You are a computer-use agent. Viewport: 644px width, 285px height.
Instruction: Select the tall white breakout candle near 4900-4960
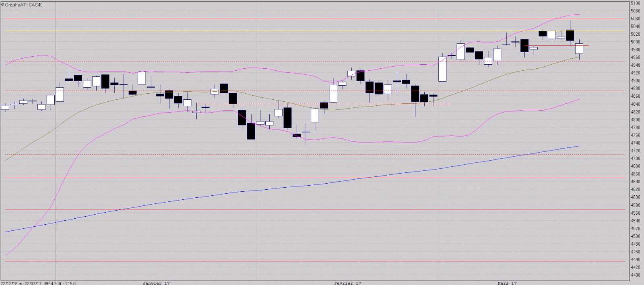point(442,69)
